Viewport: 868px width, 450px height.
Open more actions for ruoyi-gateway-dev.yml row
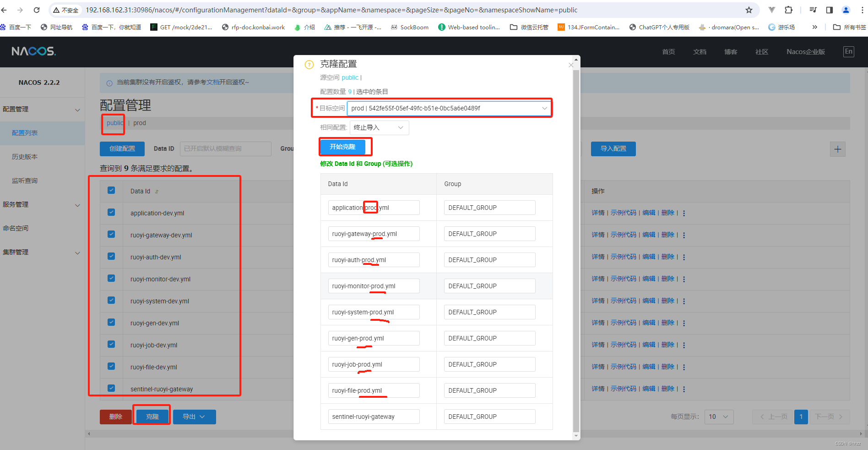[x=684, y=235]
